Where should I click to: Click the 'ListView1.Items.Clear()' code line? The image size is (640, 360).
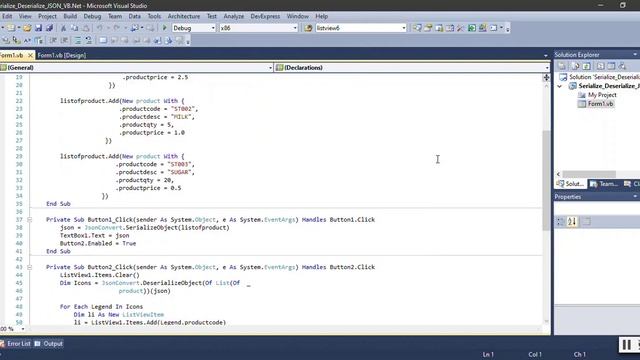coord(100,275)
